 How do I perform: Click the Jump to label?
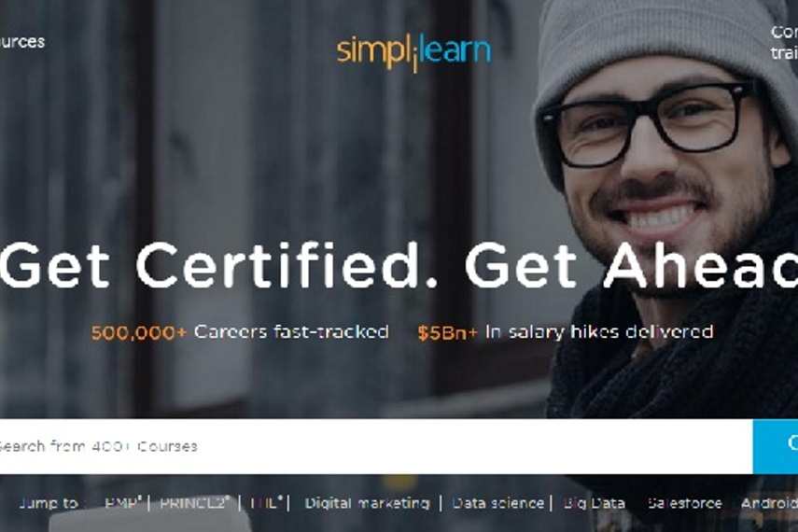(49, 503)
